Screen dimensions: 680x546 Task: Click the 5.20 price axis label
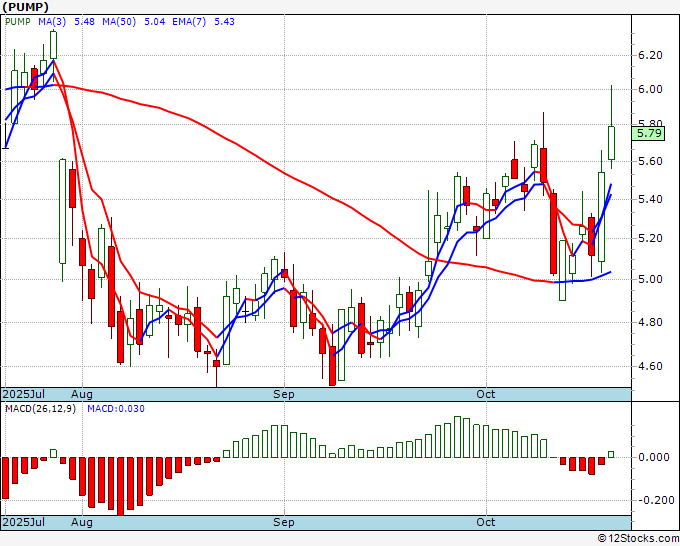coord(650,239)
